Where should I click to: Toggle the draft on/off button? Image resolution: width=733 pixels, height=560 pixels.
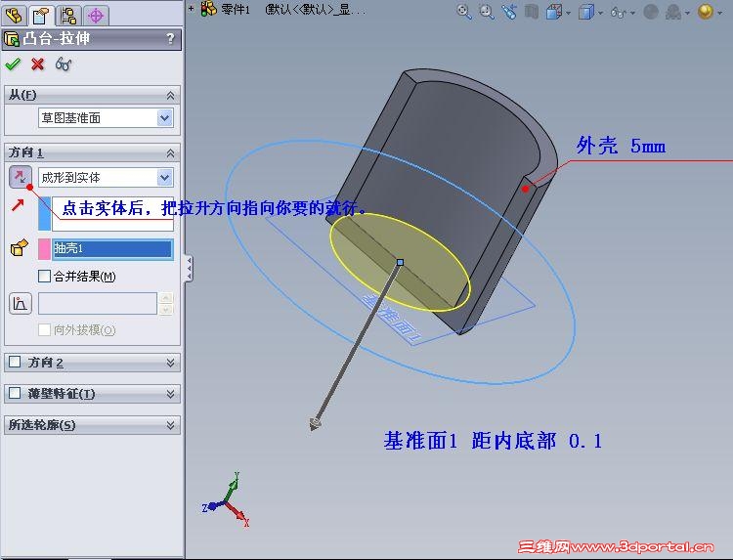21,303
